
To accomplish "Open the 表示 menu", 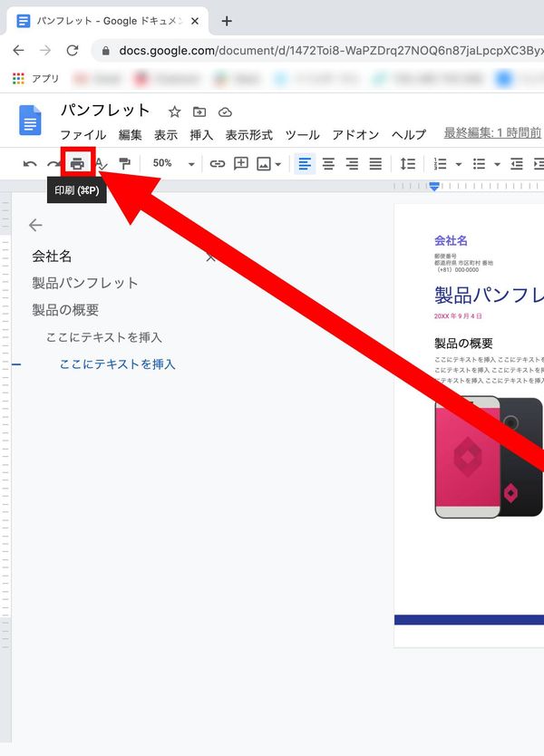I will tap(166, 134).
